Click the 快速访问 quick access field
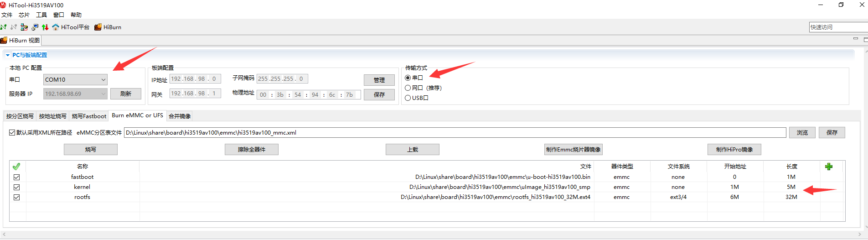Viewport: 868px width, 240px height. tap(838, 27)
